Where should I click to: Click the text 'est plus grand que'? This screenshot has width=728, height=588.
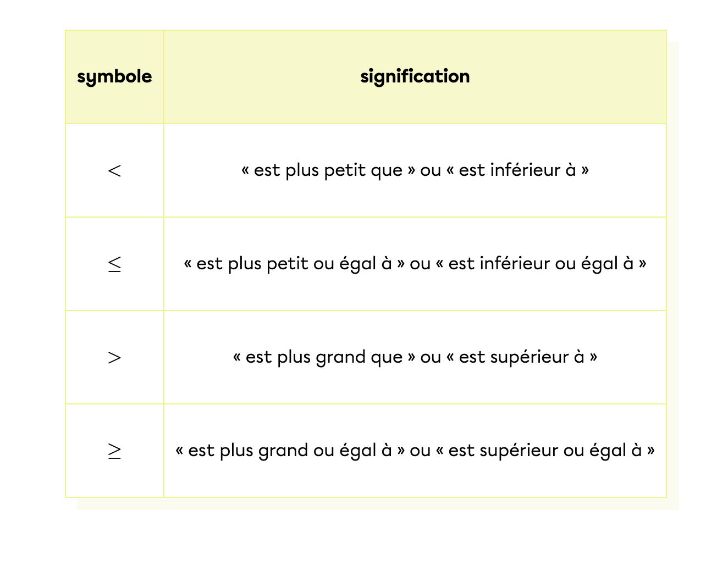click(324, 357)
